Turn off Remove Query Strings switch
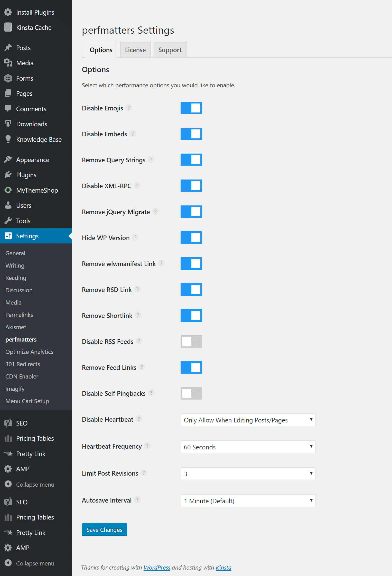This screenshot has width=392, height=576. click(x=191, y=160)
